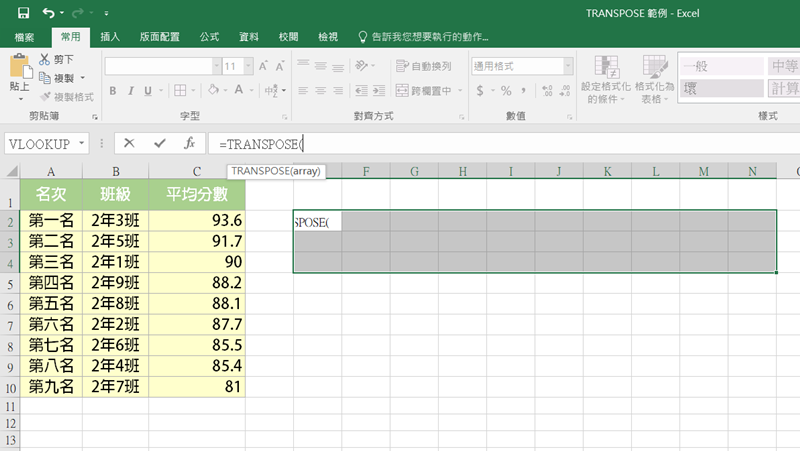Cancel formula entry with the X icon
Image resolution: width=800 pixels, height=451 pixels.
pyautogui.click(x=129, y=143)
